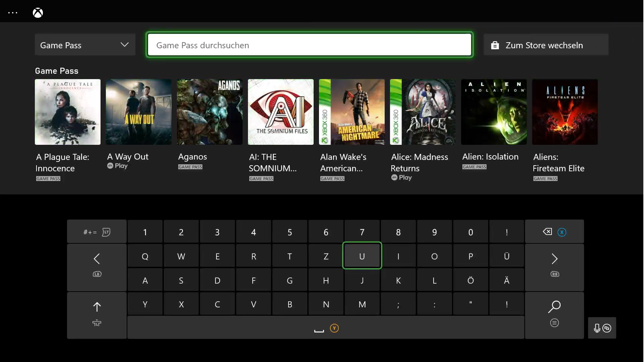Select the Aganos cover art

pyautogui.click(x=210, y=112)
